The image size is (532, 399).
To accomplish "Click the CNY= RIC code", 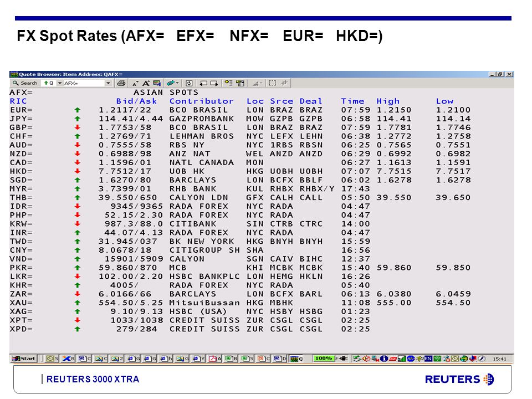I will point(21,250).
